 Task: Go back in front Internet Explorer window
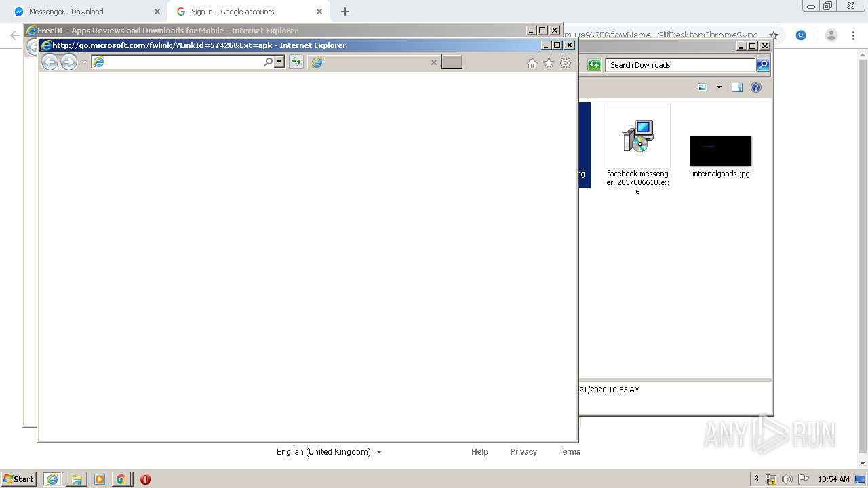click(50, 62)
